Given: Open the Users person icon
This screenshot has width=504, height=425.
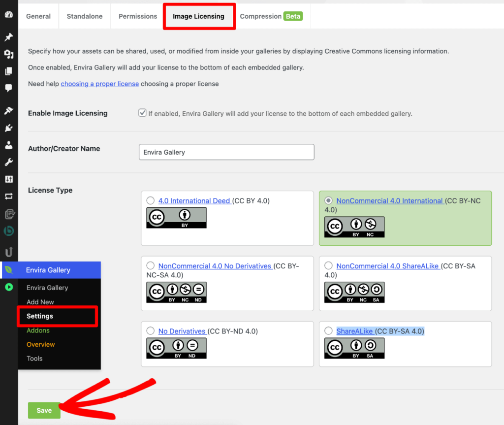Looking at the screenshot, I should (x=9, y=145).
